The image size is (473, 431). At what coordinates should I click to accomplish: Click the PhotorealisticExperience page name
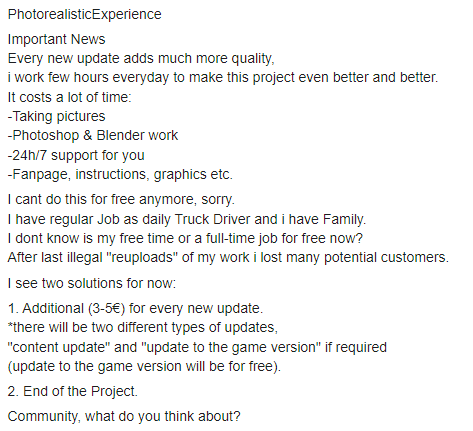pyautogui.click(x=85, y=15)
